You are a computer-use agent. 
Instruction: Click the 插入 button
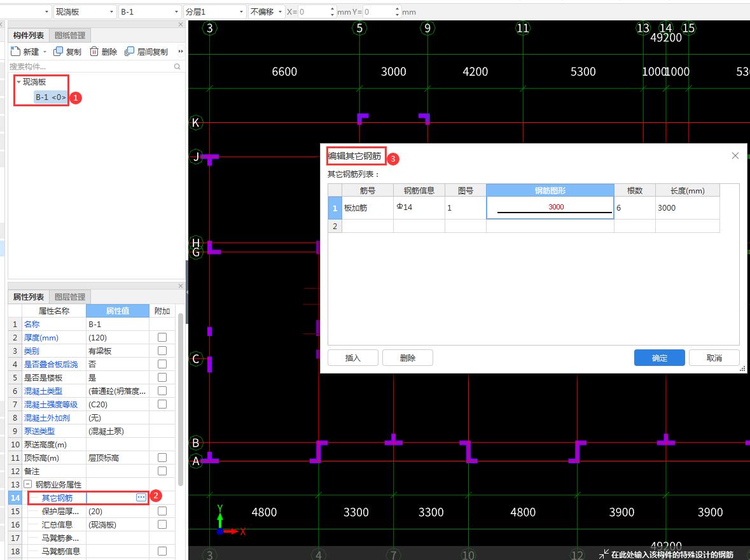[x=353, y=358]
